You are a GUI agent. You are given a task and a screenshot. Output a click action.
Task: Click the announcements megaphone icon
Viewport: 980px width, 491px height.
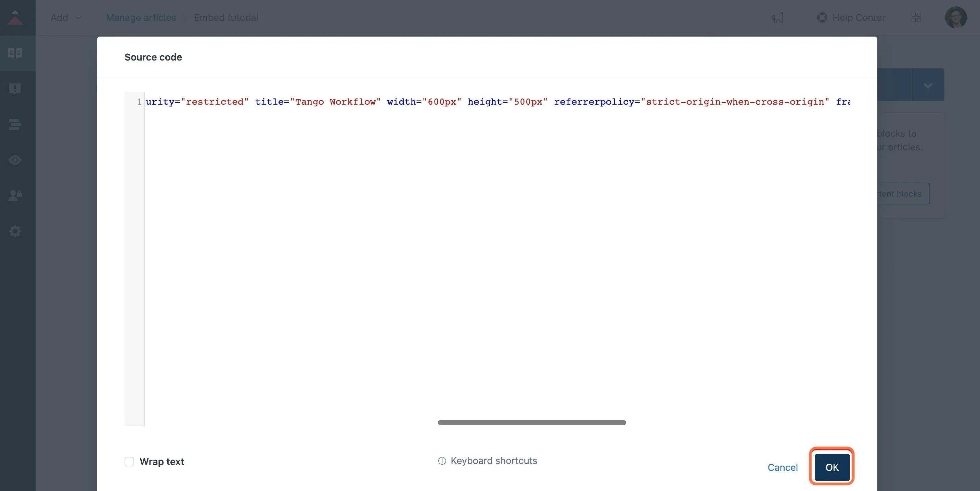click(777, 17)
